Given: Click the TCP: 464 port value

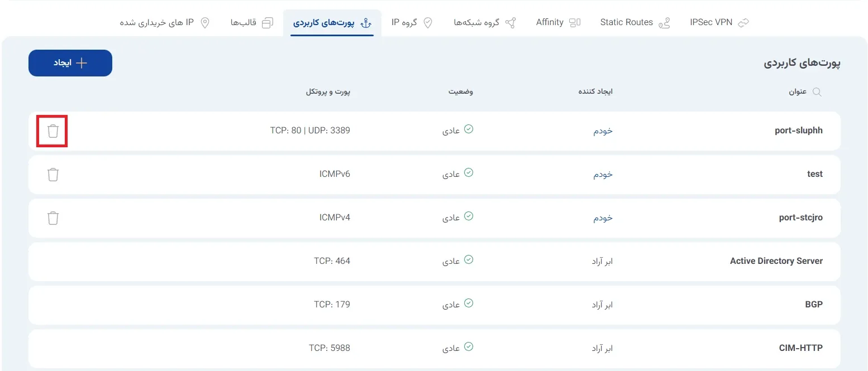Looking at the screenshot, I should 332,261.
